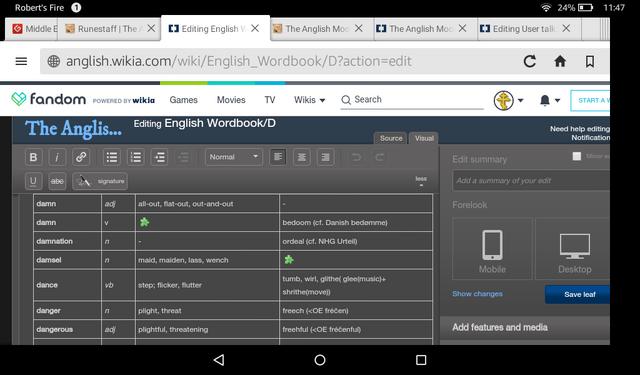640x375 pixels.
Task: Align text to the left
Action: point(278,157)
